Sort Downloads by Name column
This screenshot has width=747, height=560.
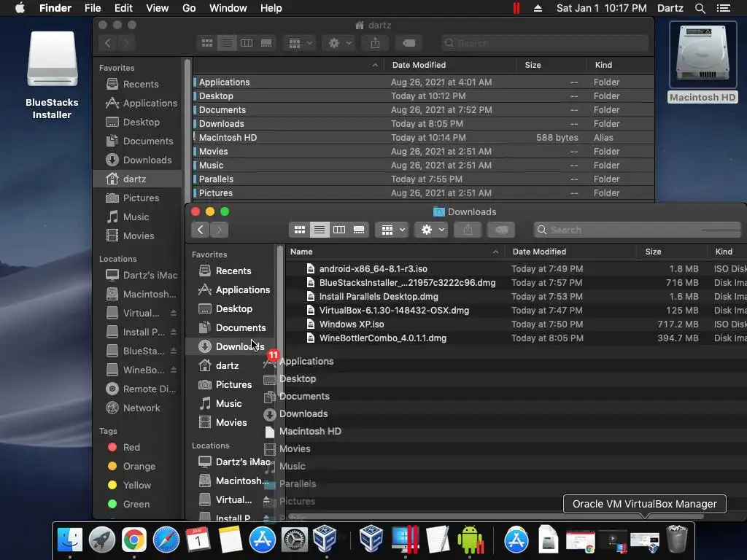coord(395,252)
